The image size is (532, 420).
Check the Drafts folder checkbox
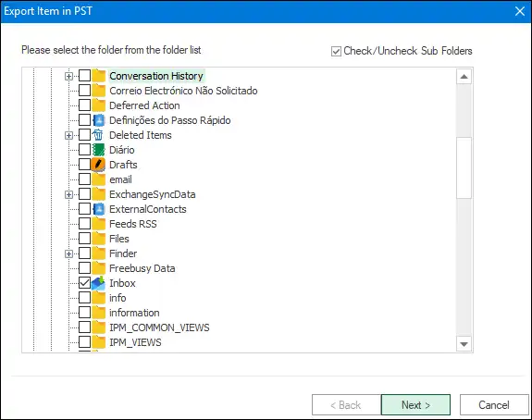coord(84,165)
